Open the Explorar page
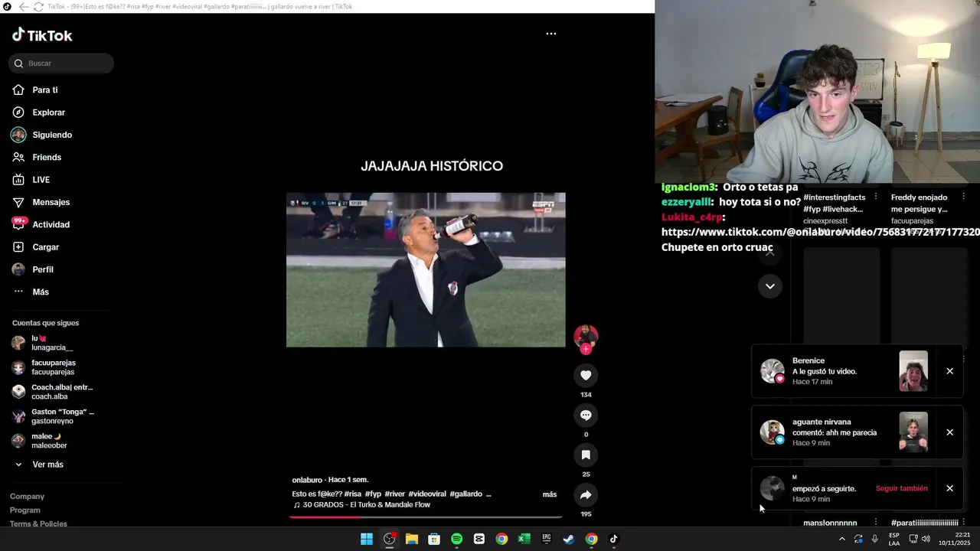This screenshot has width=980, height=551. click(x=48, y=112)
